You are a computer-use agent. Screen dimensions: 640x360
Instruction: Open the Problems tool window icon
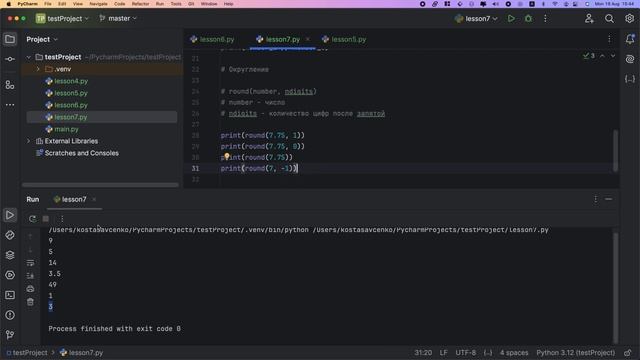tap(10, 315)
